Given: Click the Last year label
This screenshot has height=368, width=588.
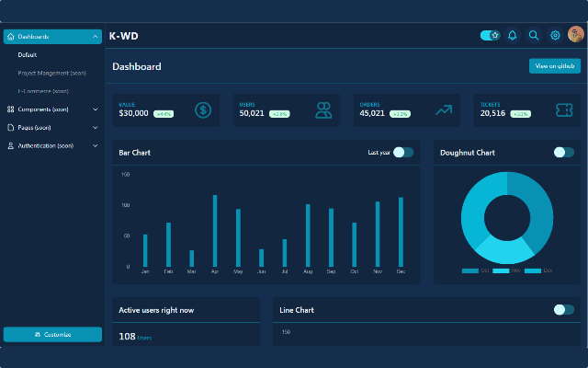Looking at the screenshot, I should click(x=379, y=153).
